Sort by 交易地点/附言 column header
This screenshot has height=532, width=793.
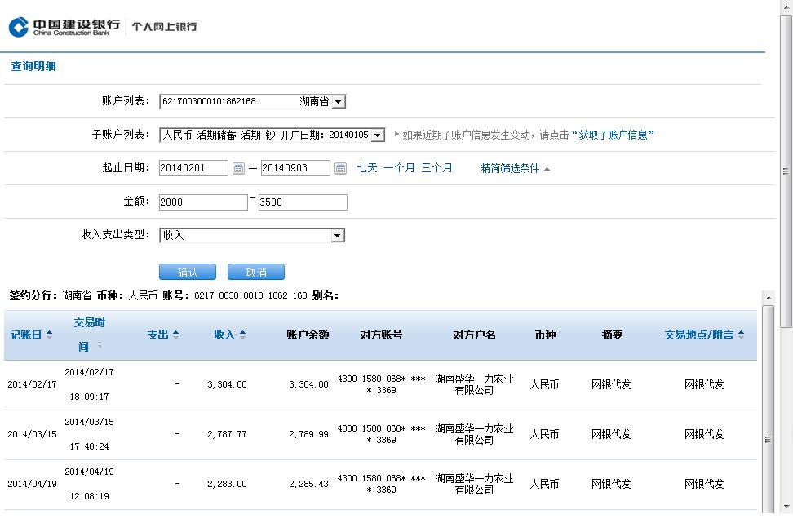tap(704, 335)
